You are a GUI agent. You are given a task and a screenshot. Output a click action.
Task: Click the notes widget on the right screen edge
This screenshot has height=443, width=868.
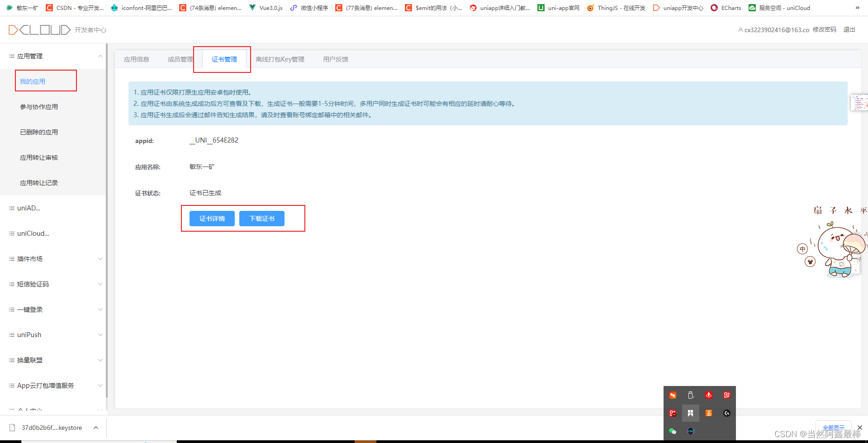point(859,102)
